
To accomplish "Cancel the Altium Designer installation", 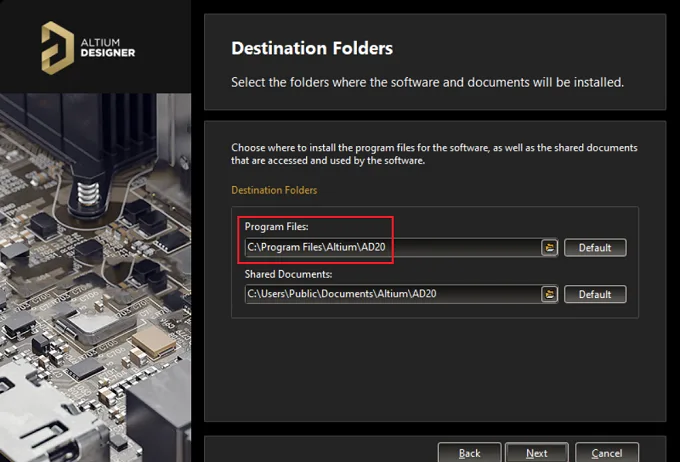I will pos(607,452).
